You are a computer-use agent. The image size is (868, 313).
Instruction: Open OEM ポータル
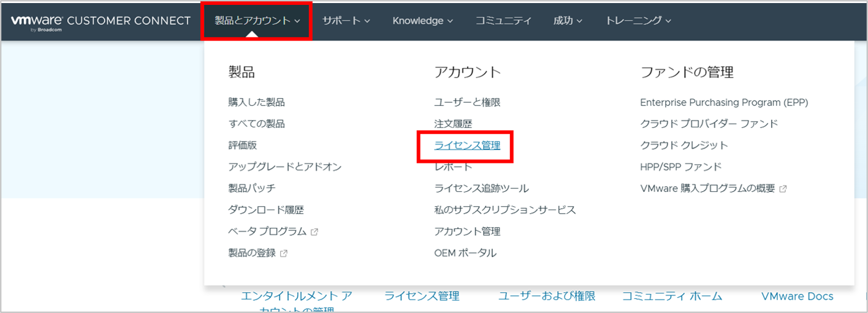(465, 253)
